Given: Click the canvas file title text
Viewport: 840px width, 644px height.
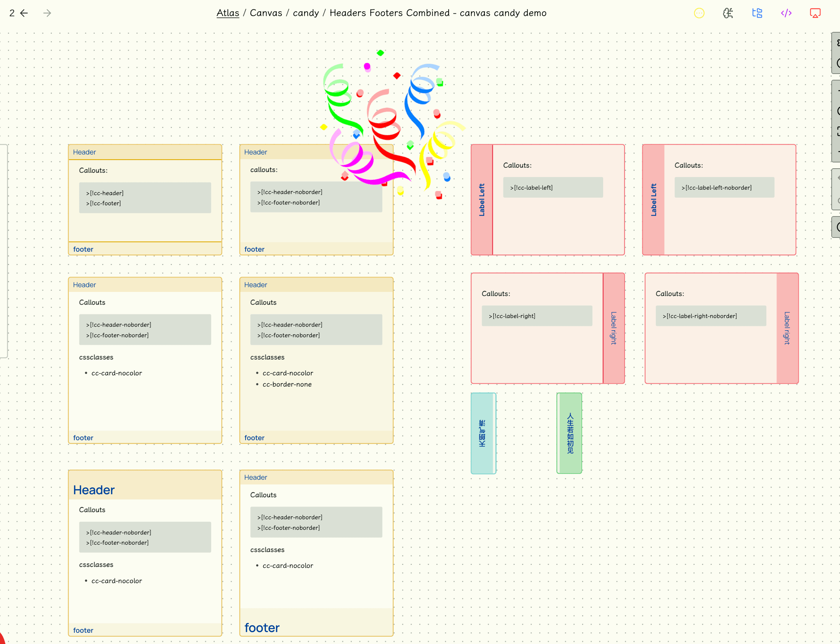Looking at the screenshot, I should 438,13.
